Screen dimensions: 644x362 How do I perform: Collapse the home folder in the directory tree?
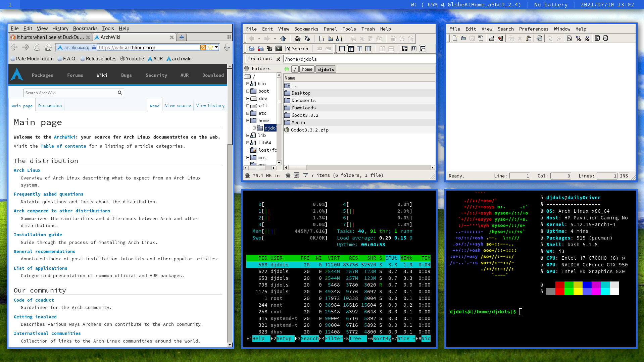coord(247,120)
